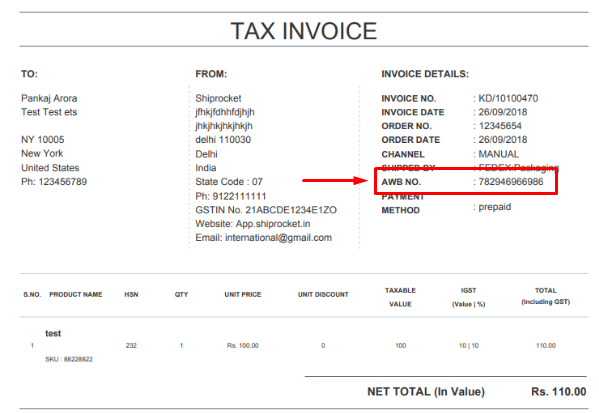Viewport: 599px width, 413px height.
Task: Click the TAXABLE VALUE column header
Action: tap(400, 297)
